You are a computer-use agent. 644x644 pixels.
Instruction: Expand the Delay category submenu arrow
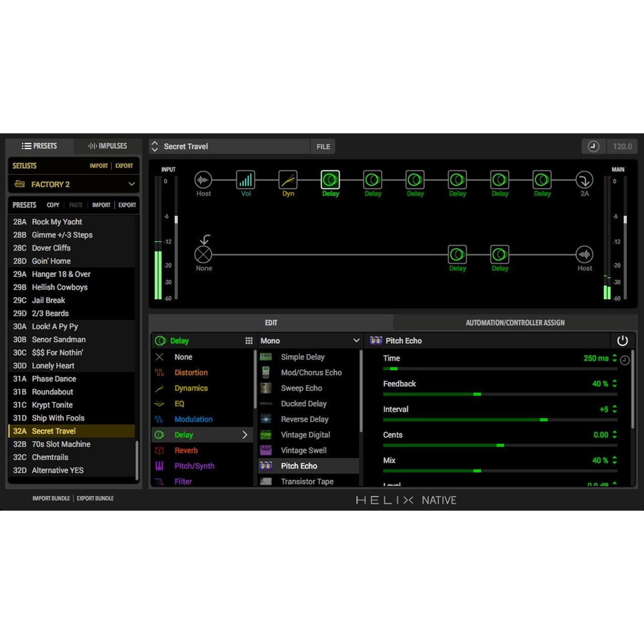click(245, 435)
